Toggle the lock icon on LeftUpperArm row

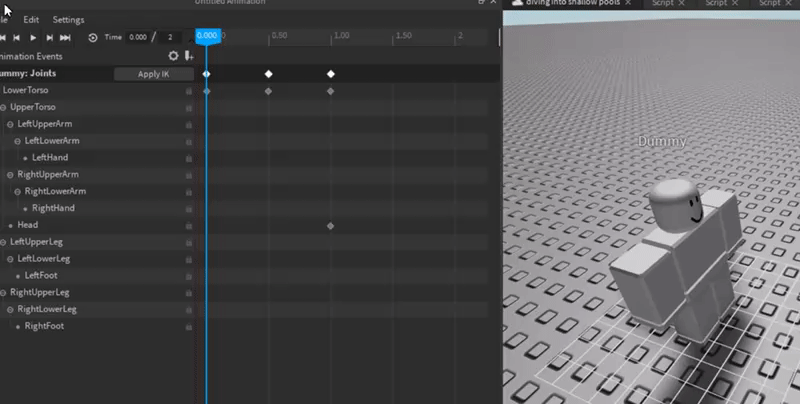[x=189, y=124]
